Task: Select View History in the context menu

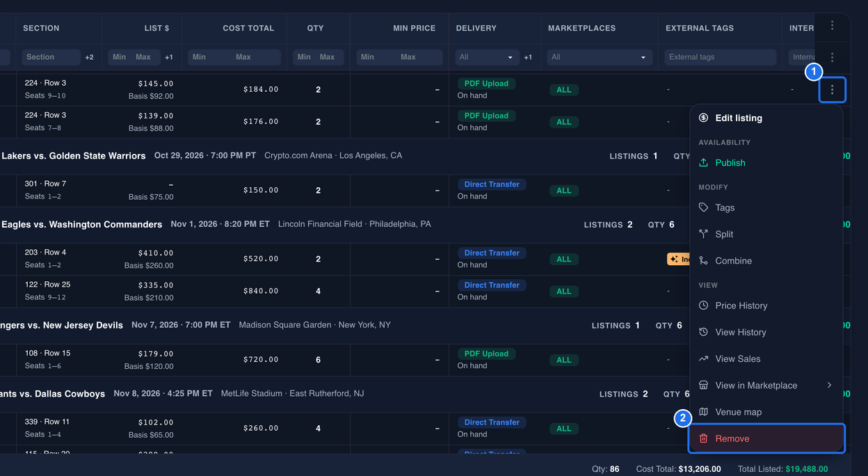Action: [x=766, y=332]
